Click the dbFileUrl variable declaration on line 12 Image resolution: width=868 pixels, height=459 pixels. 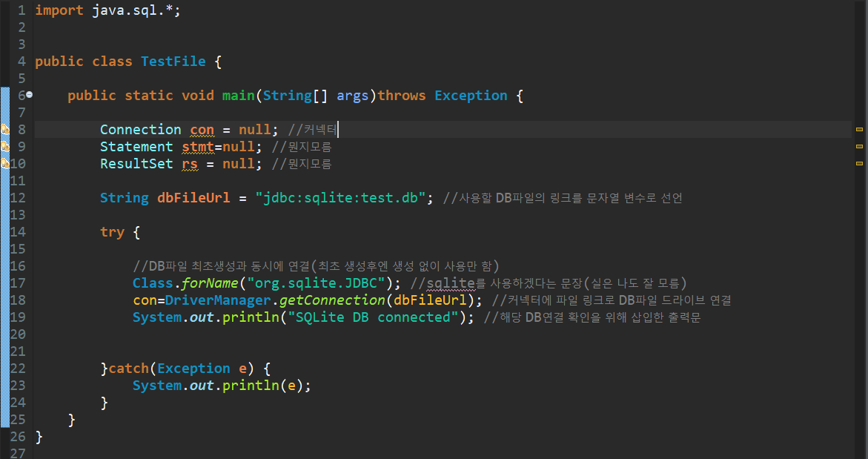tap(193, 198)
